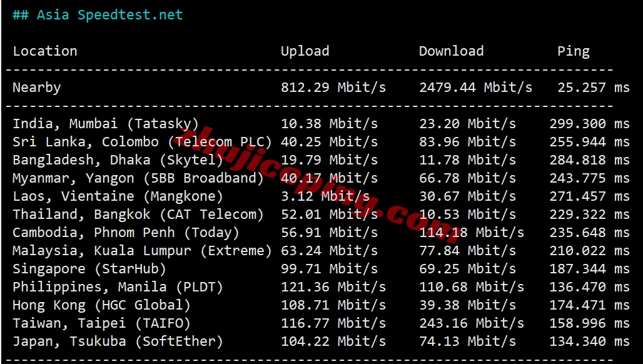Screen dimensions: 643x364
Task: Select the Singapore (StarHub) row
Action: point(321,269)
